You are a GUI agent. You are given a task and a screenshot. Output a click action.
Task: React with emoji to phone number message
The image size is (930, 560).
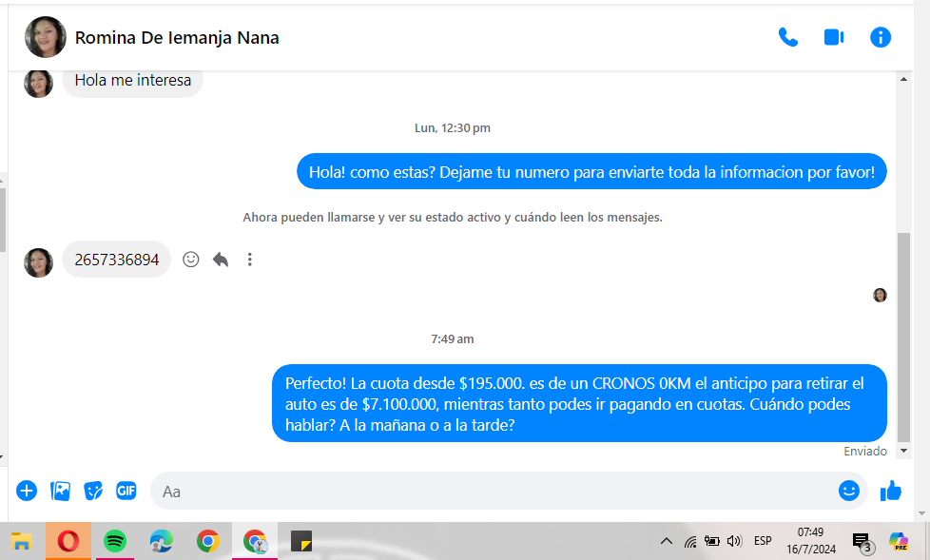click(x=191, y=259)
